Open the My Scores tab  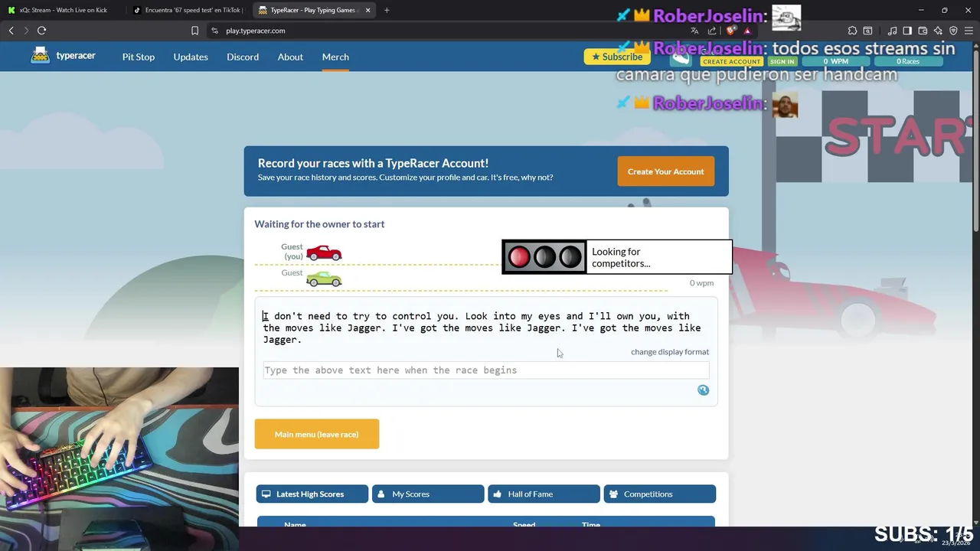(x=428, y=494)
